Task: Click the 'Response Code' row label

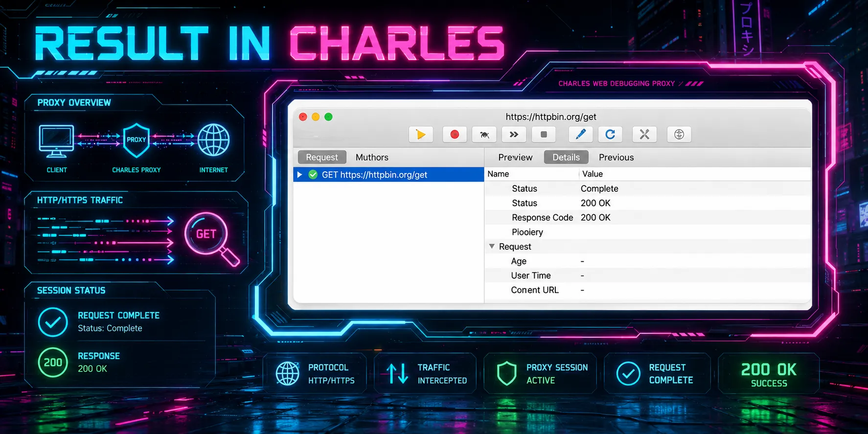Action: (542, 217)
